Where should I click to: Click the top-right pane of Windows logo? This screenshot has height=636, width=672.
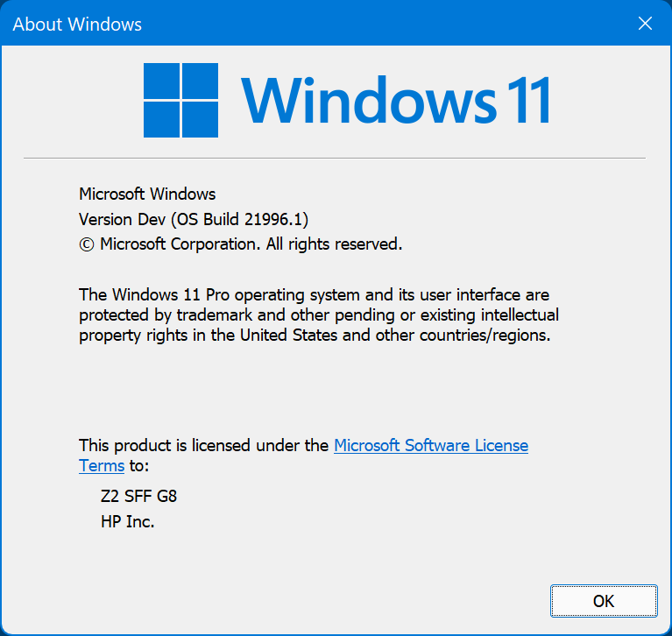point(200,81)
